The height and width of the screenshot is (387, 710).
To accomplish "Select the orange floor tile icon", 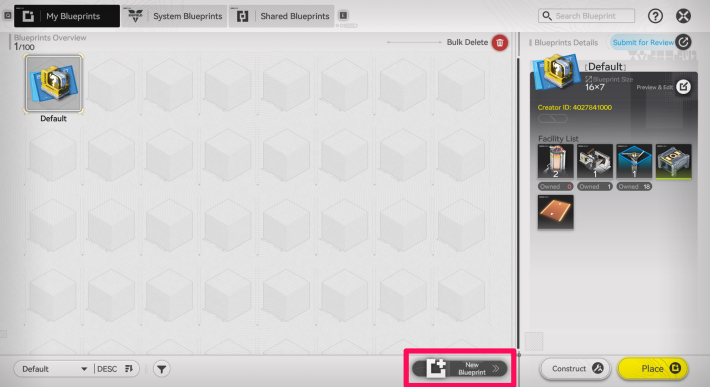I will click(556, 212).
